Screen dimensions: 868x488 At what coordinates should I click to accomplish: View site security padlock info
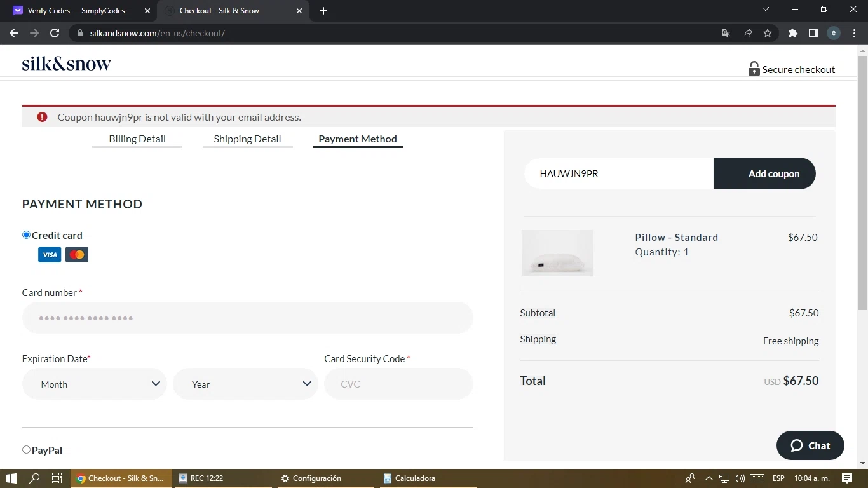(79, 33)
